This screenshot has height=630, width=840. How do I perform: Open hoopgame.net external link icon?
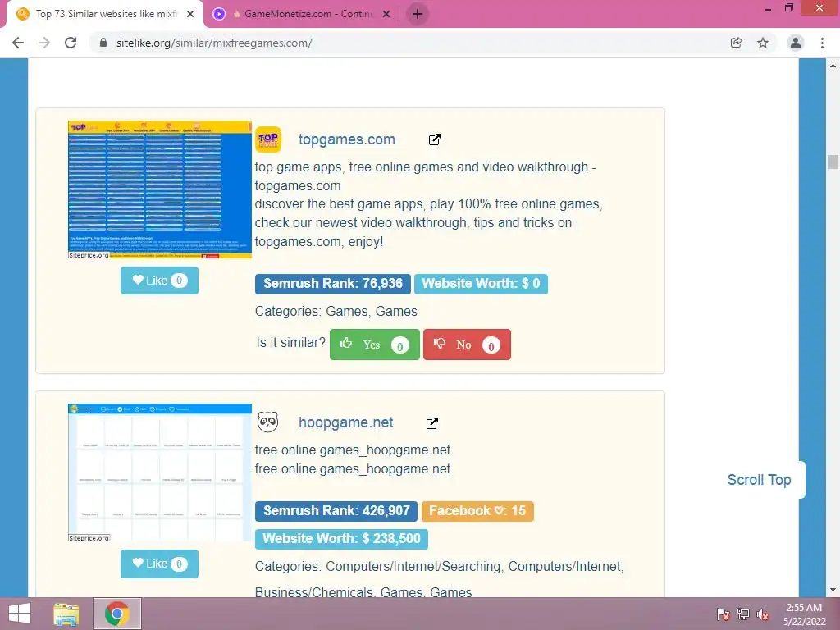[431, 423]
